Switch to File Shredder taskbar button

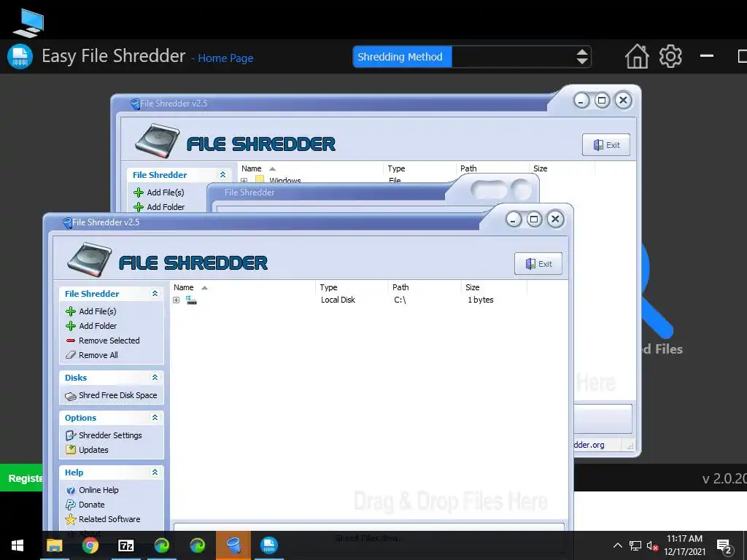pos(233,545)
